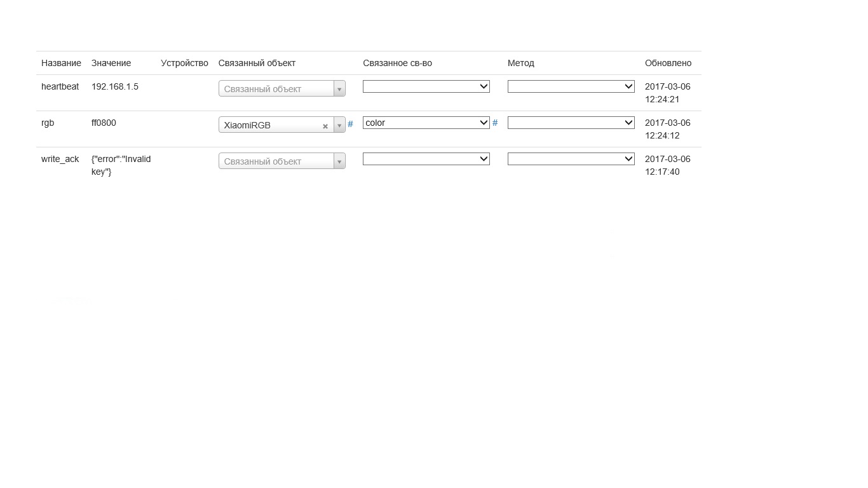
Task: Click the write_ack Invalid key error text
Action: coord(121,165)
